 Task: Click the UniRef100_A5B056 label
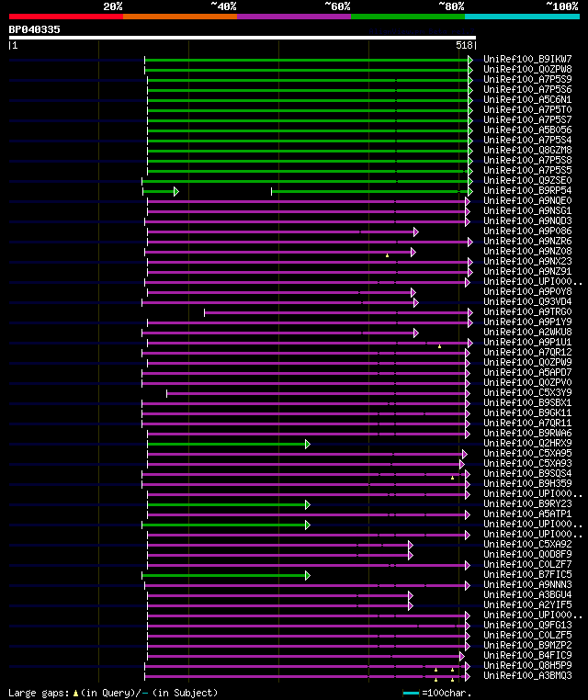click(527, 130)
